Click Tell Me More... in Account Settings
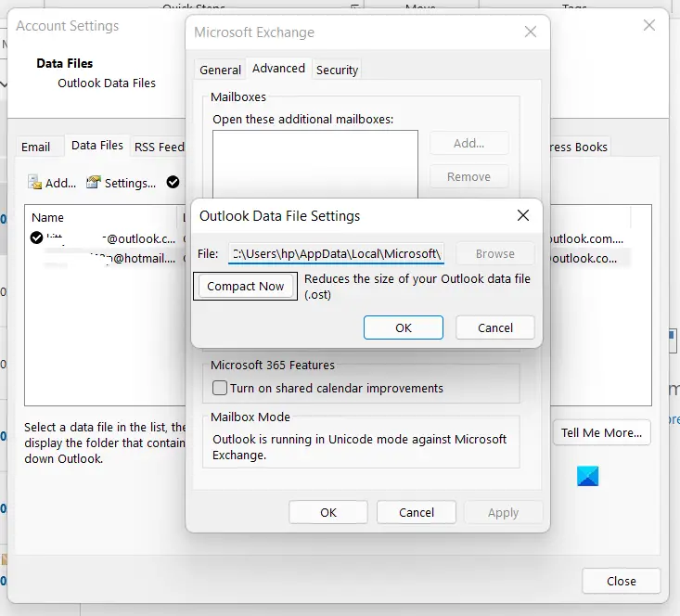The width and height of the screenshot is (680, 616). (601, 432)
